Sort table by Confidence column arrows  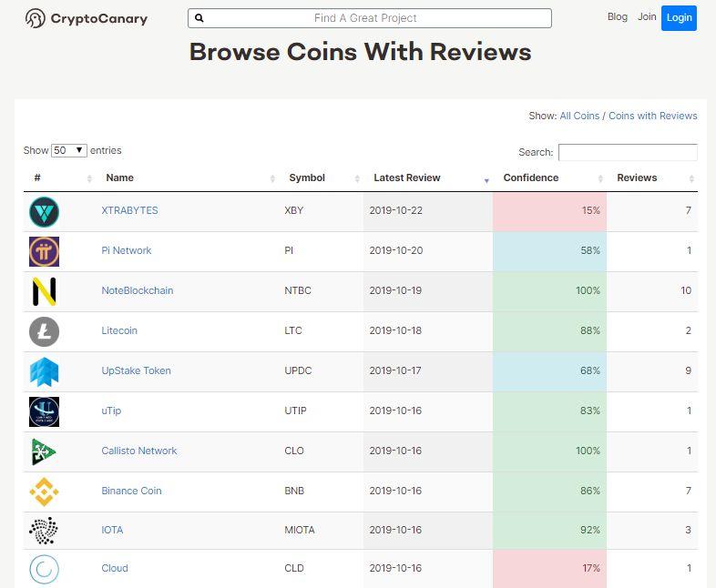pos(600,178)
